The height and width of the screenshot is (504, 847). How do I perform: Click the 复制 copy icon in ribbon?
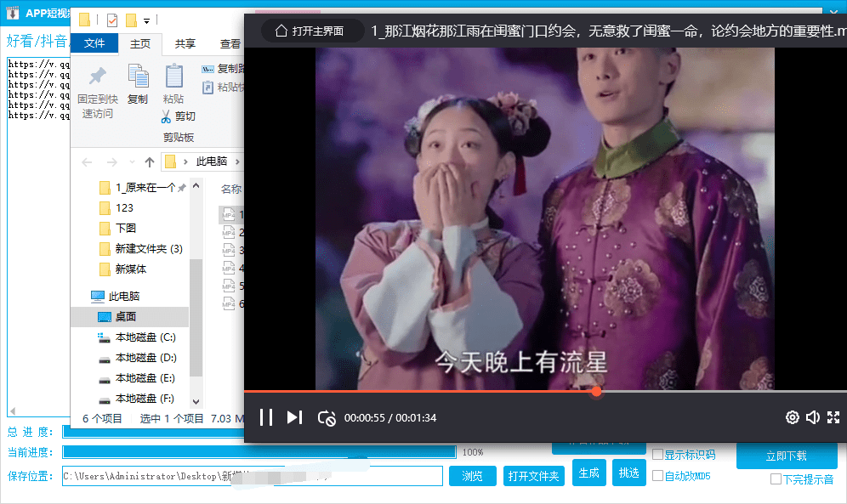(x=138, y=76)
